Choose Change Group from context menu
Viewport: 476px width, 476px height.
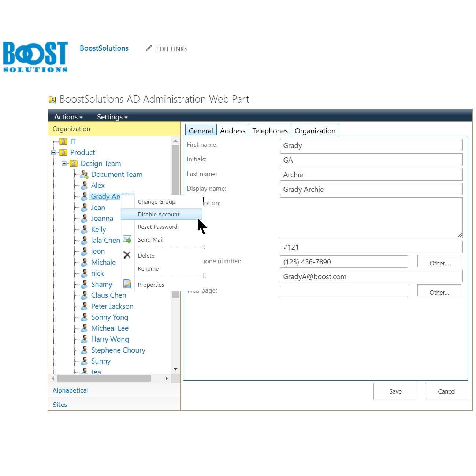161,202
